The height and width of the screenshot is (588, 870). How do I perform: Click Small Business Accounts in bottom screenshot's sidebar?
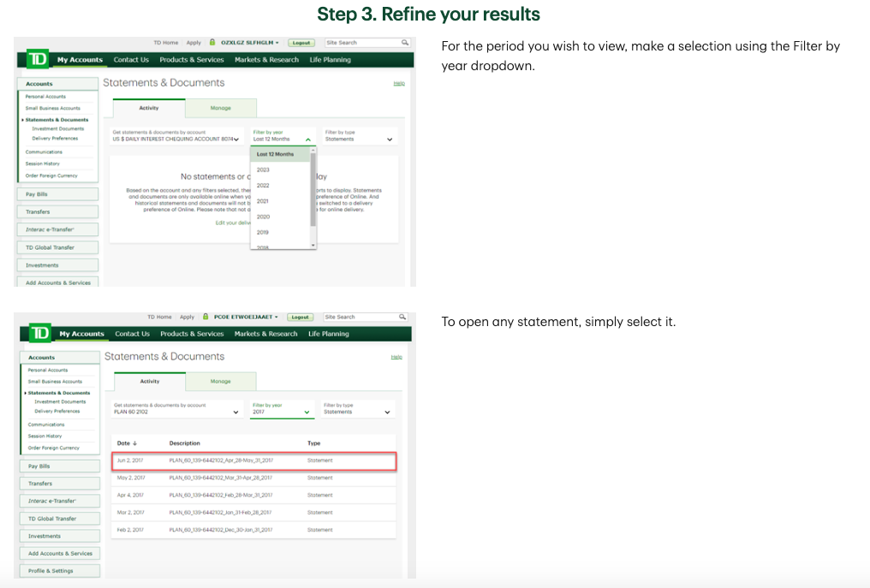pos(55,382)
